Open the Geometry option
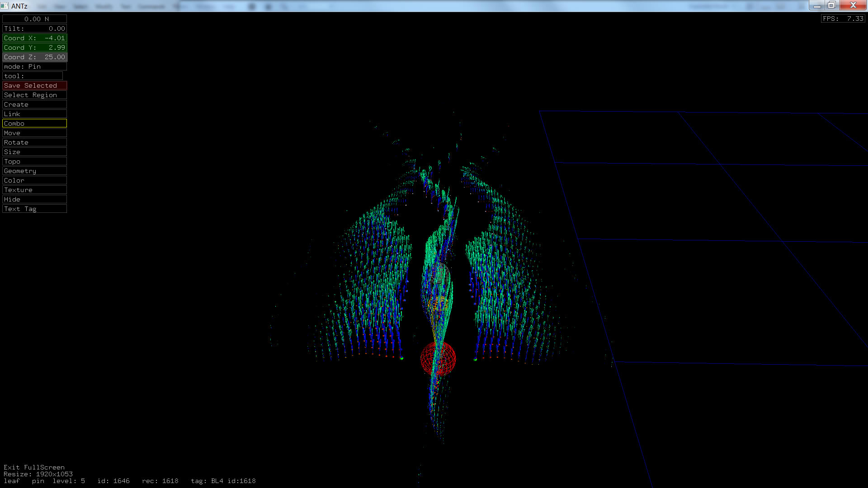 [x=34, y=171]
